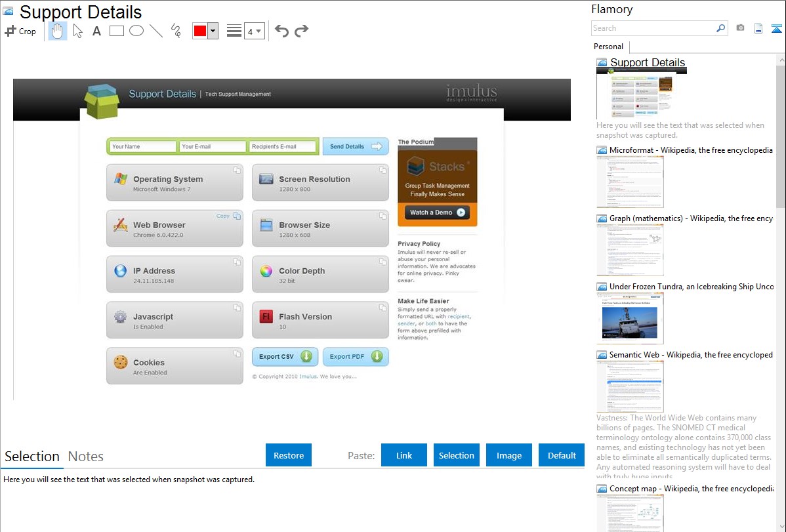Click the Copy link on Web Browser card

tap(222, 216)
